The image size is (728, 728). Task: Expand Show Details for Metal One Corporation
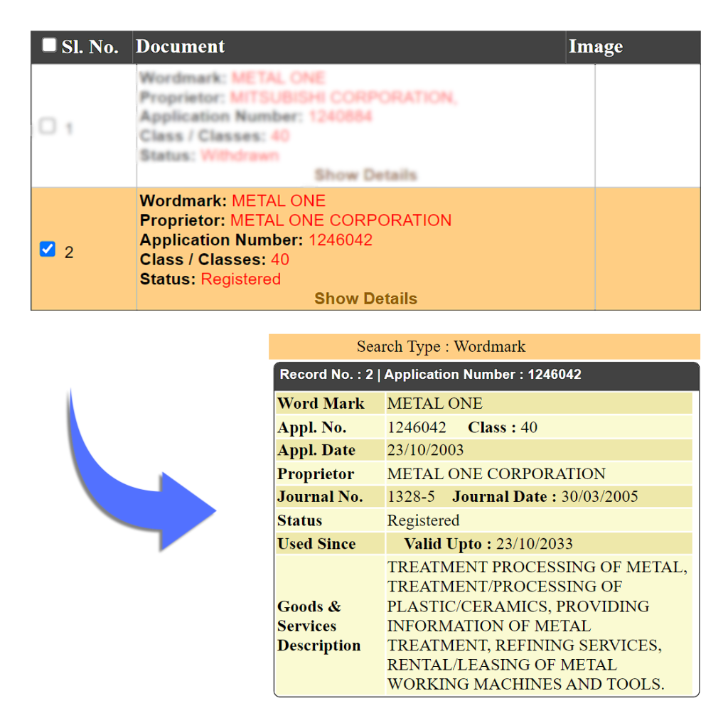pyautogui.click(x=365, y=299)
